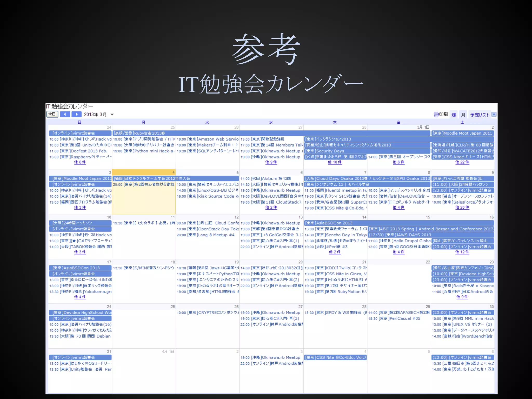Screen dimensions: 532x399
Task: Show the 他 22 件 more events on March 2
Action: (462, 162)
